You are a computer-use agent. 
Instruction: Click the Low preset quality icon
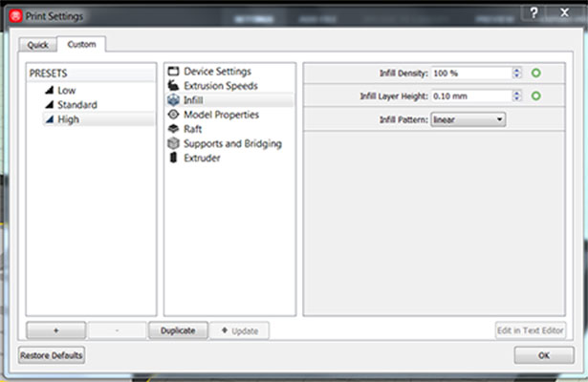coord(49,90)
